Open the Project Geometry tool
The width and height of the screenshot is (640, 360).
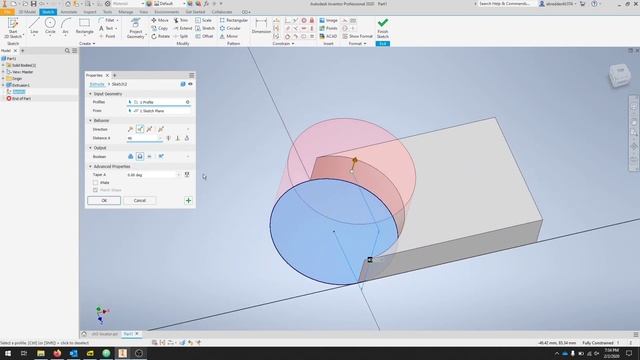coord(136,28)
